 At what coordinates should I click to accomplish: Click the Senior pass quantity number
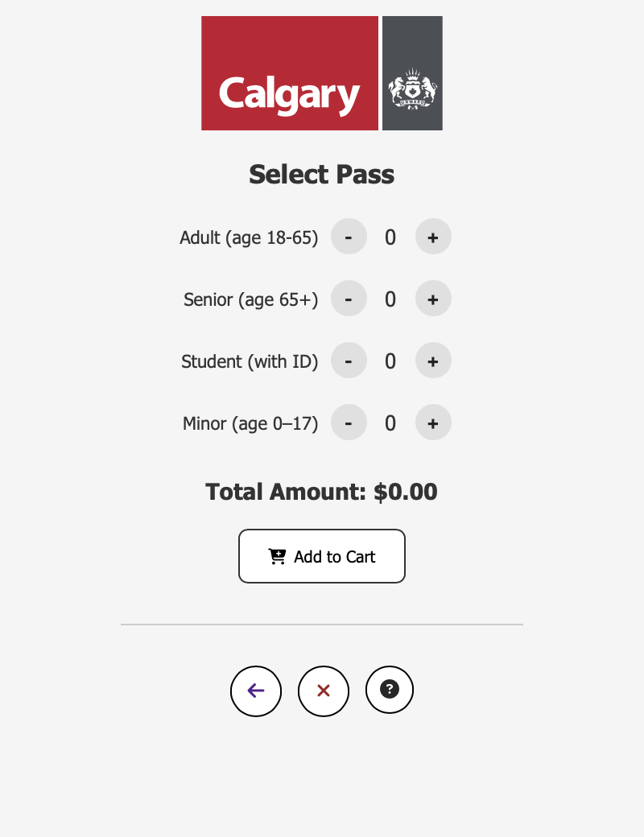[x=390, y=299]
